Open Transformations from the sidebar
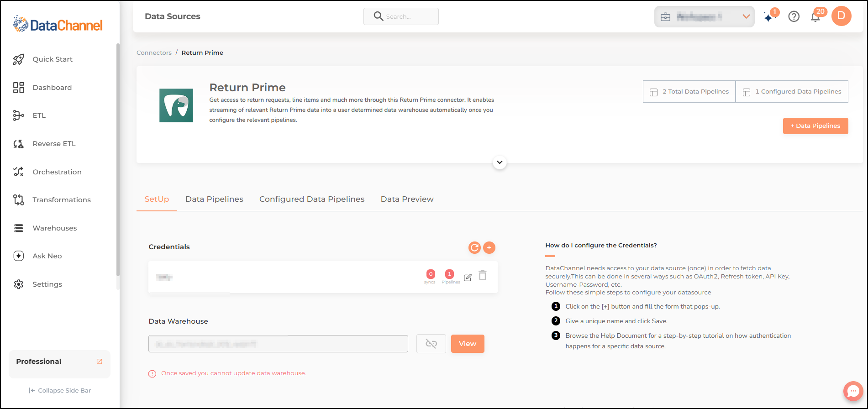 click(x=62, y=200)
